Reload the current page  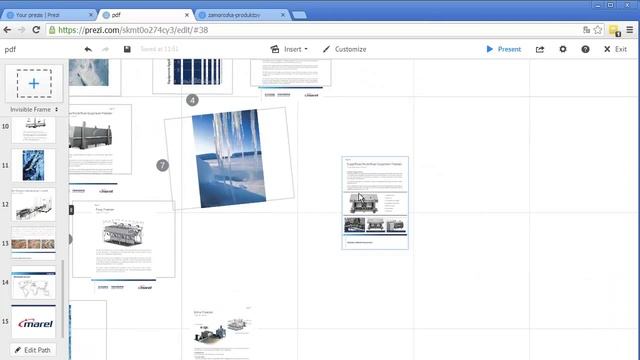(36, 30)
